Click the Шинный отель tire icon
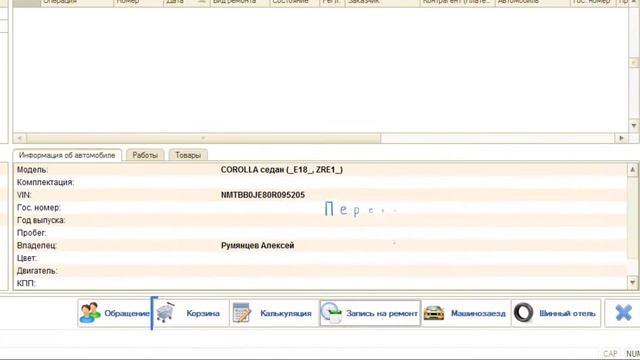 (x=523, y=313)
